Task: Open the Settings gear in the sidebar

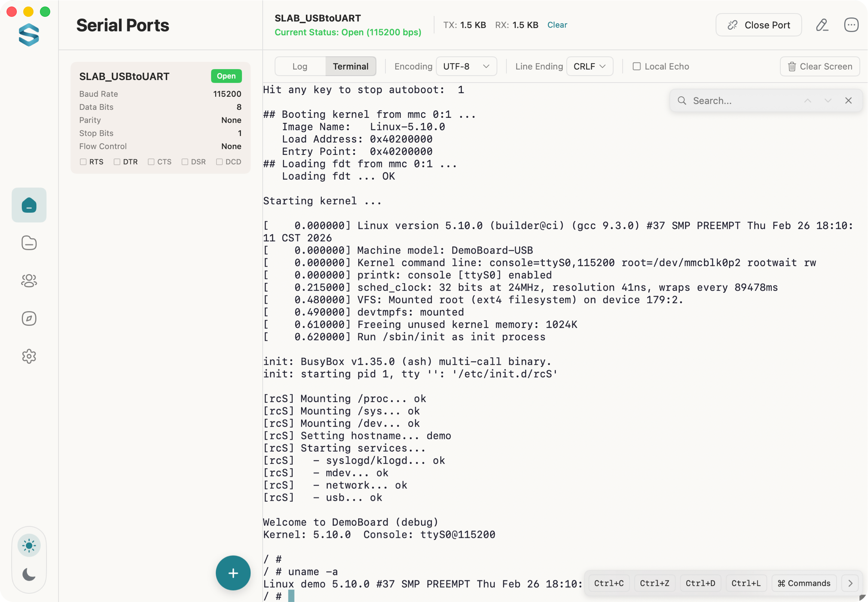Action: 29,356
